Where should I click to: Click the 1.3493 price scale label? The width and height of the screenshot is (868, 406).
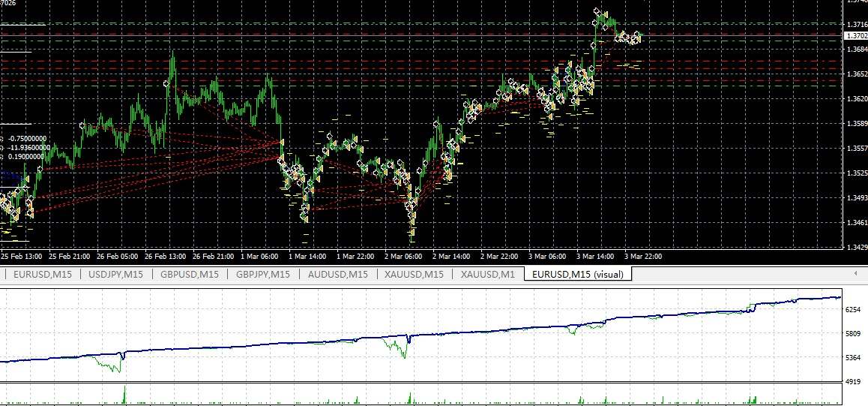tap(857, 197)
